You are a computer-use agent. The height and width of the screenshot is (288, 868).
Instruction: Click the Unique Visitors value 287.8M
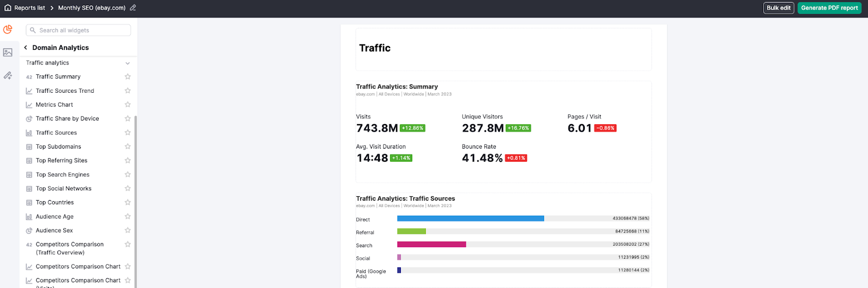tap(483, 128)
